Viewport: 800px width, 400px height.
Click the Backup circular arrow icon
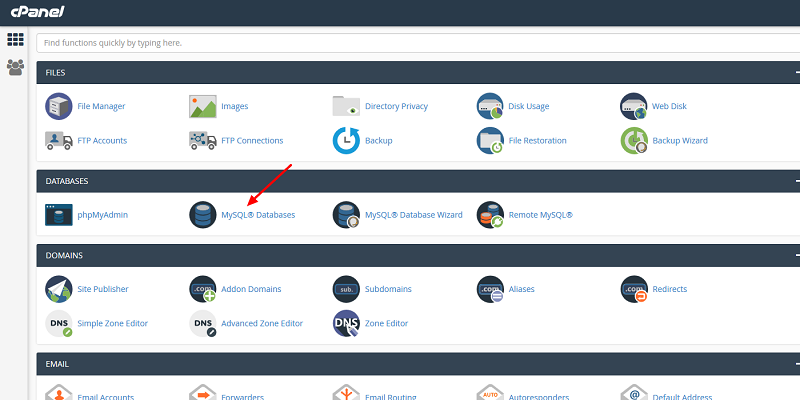click(346, 140)
